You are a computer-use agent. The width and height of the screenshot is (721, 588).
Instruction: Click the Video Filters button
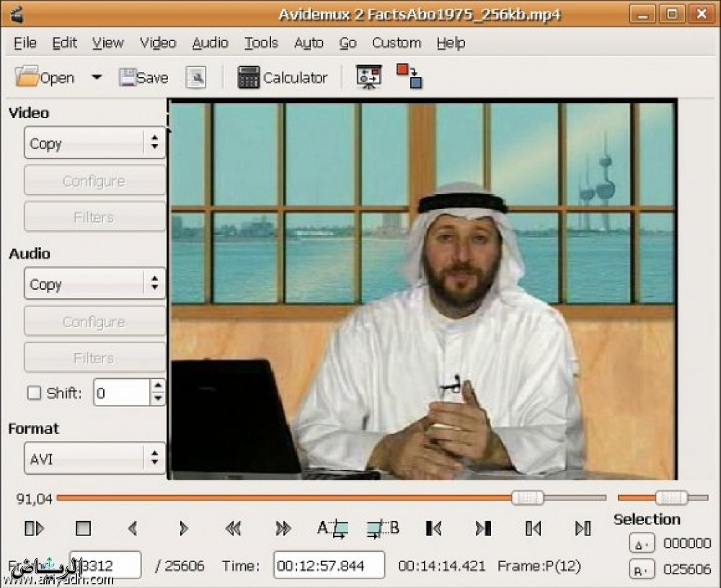94,216
